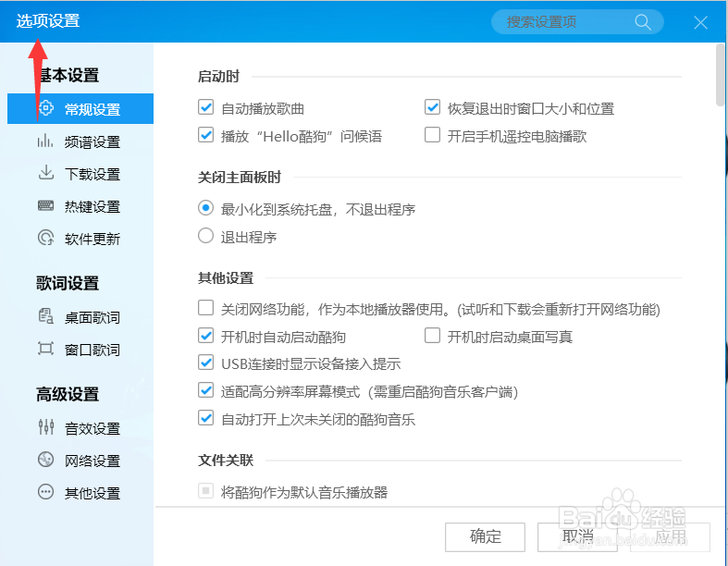Image resolution: width=728 pixels, height=566 pixels.
Task: Click the refresh icon for 软件更新
Action: pos(45,238)
